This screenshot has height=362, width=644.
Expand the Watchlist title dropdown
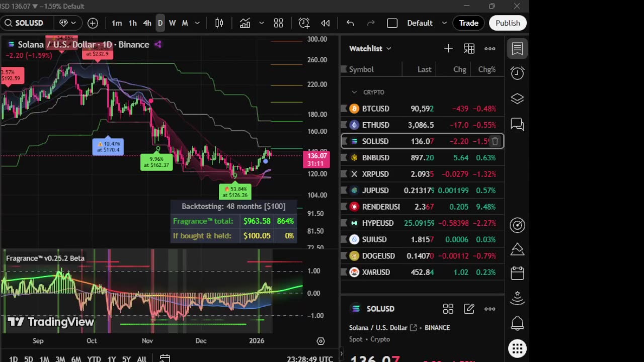click(x=370, y=49)
